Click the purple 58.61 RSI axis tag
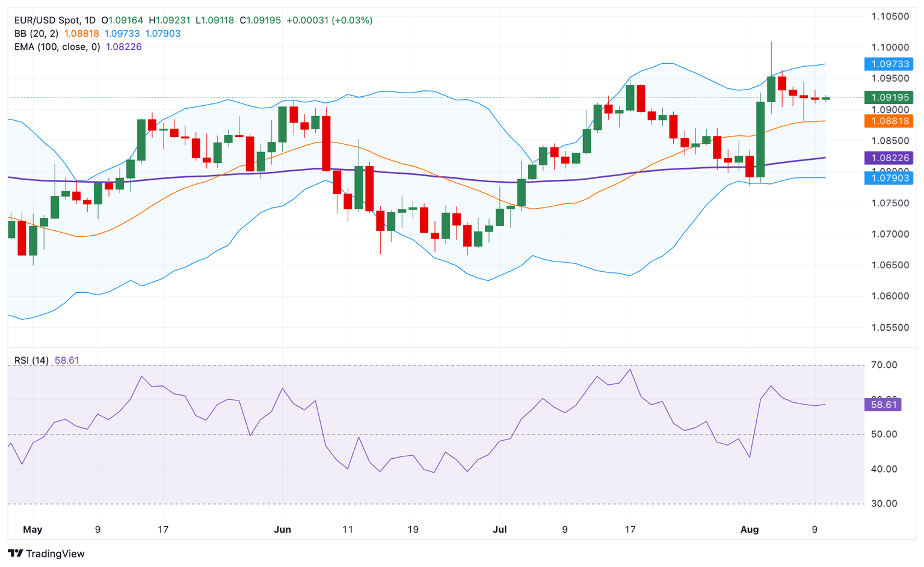This screenshot has width=924, height=567. pyautogui.click(x=884, y=405)
